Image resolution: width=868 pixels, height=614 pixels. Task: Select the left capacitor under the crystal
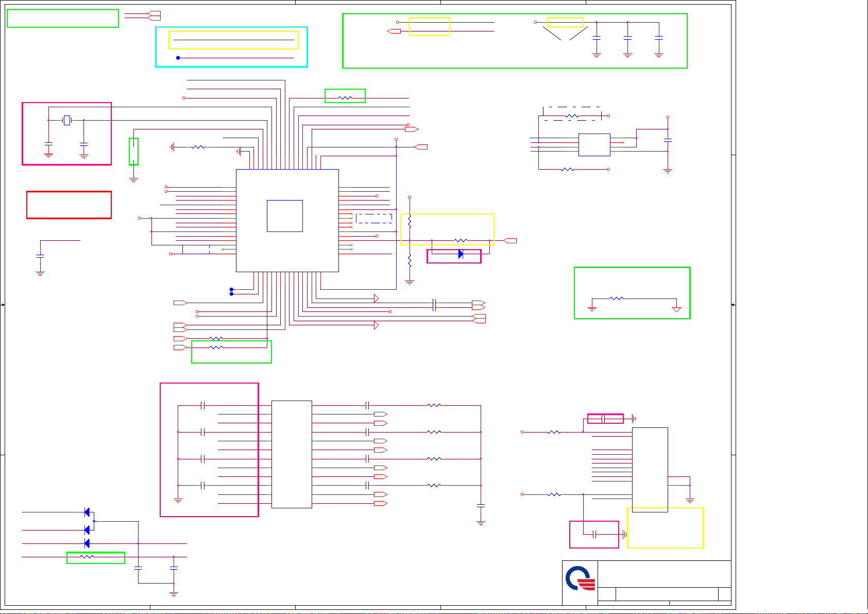click(48, 143)
